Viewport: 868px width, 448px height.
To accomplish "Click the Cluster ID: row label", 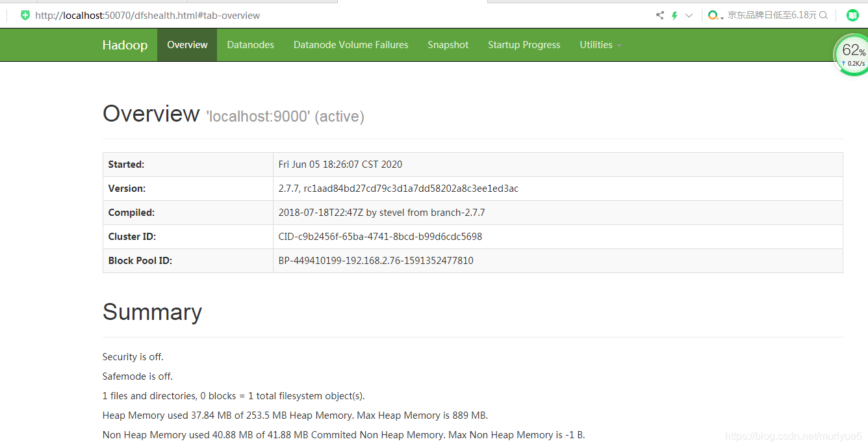I will (x=132, y=237).
